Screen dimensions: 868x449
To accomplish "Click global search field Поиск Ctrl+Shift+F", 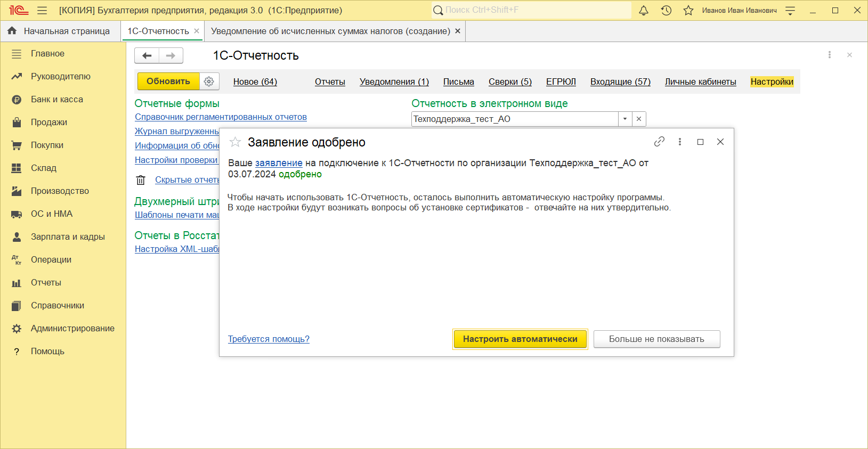I will (531, 10).
